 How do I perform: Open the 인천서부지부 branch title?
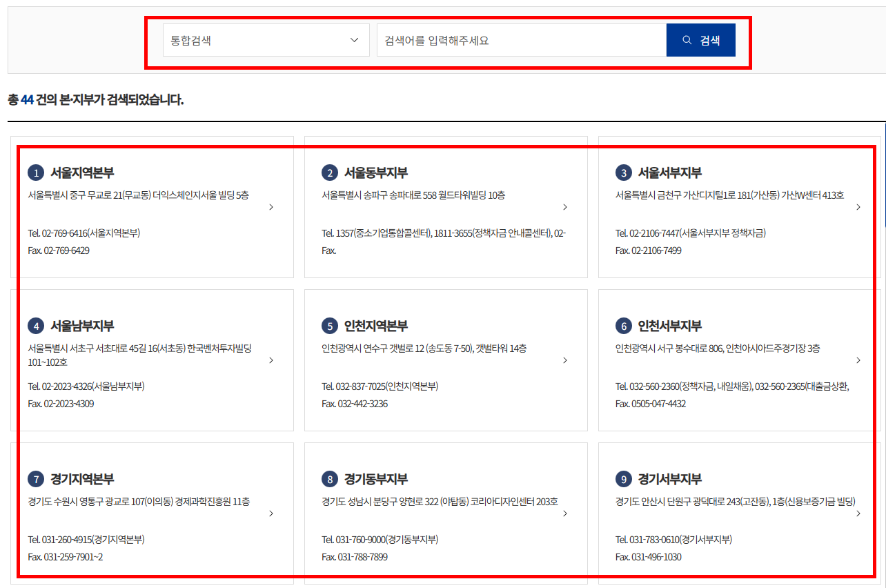click(670, 326)
